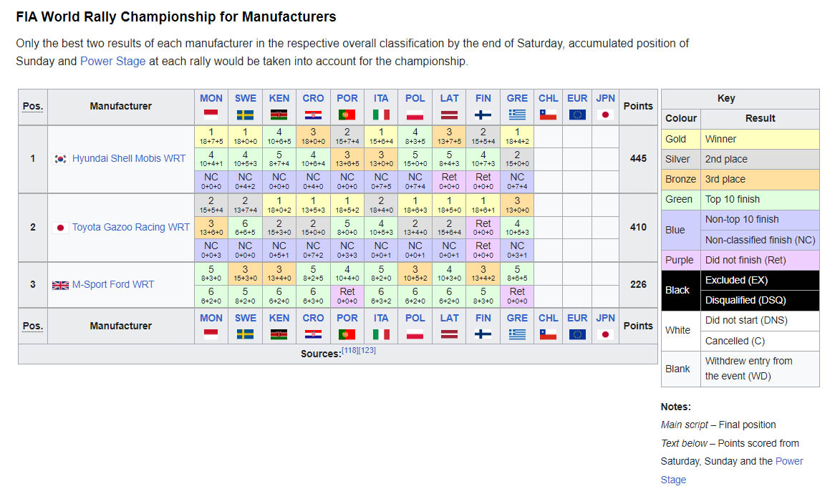The height and width of the screenshot is (504, 835).
Task: Click the South Korea flag beside Hyundai
Action: [61, 159]
